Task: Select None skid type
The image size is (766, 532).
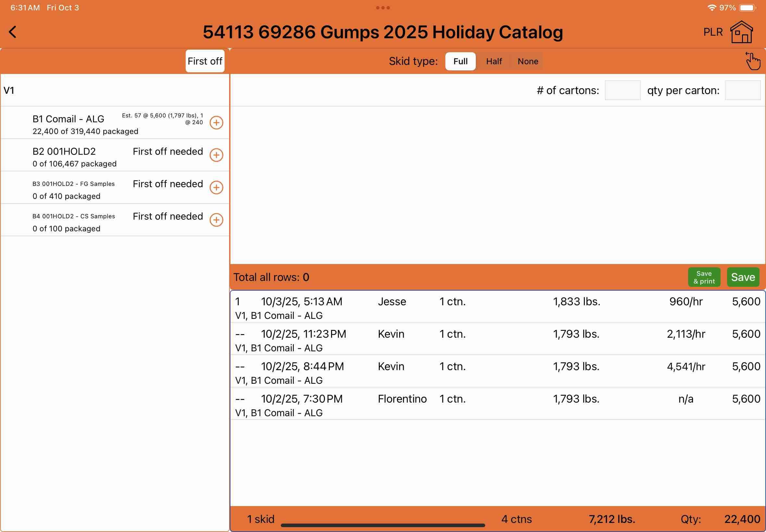Action: [527, 61]
